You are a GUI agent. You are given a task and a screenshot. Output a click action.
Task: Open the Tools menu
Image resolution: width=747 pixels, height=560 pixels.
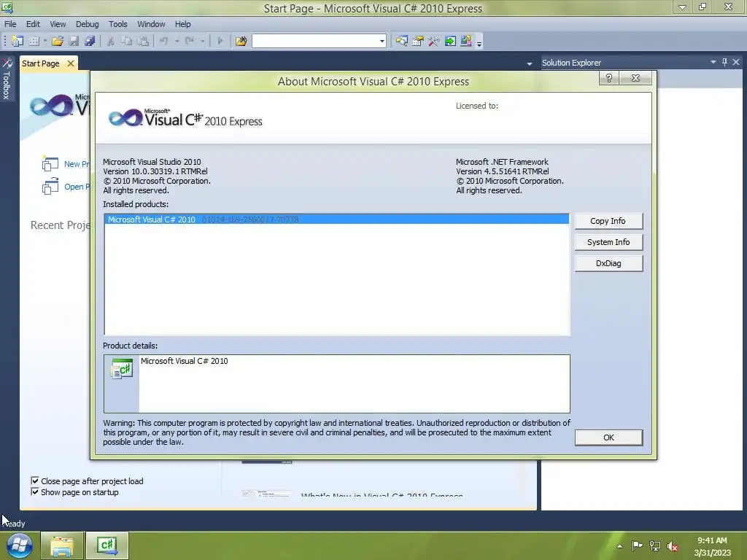coord(117,24)
